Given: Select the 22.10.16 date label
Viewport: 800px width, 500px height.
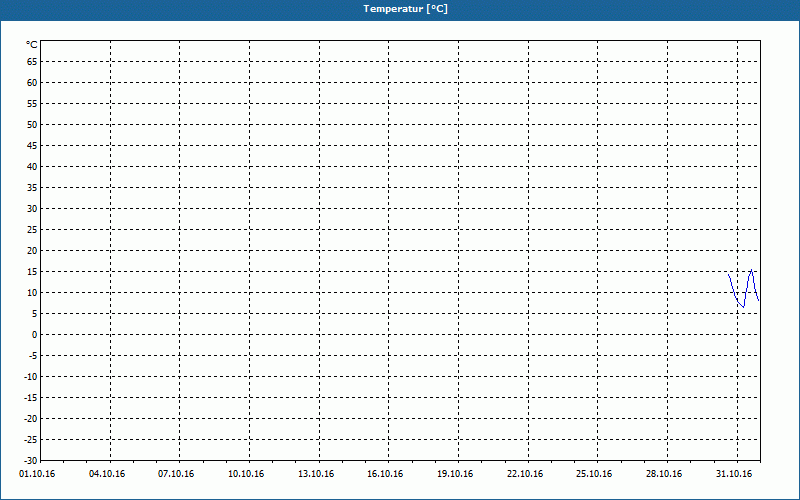Looking at the screenshot, I should (525, 474).
